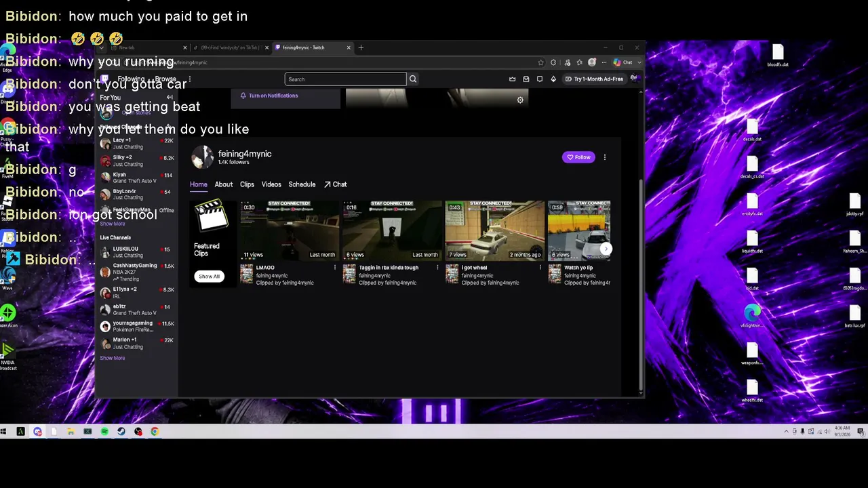The image size is (868, 488).
Task: Open the Taggin in rbx clip options
Action: [437, 268]
